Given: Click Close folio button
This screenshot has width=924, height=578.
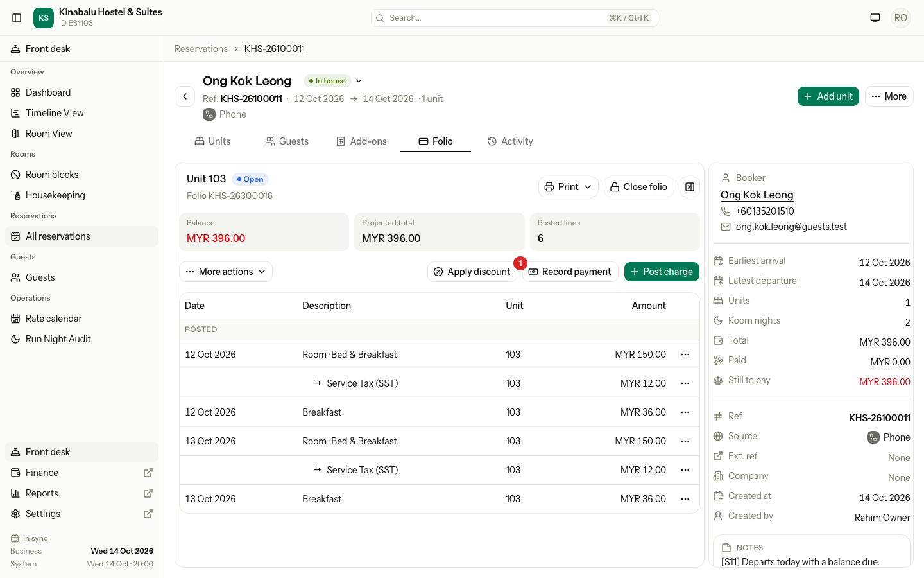Looking at the screenshot, I should pyautogui.click(x=639, y=187).
